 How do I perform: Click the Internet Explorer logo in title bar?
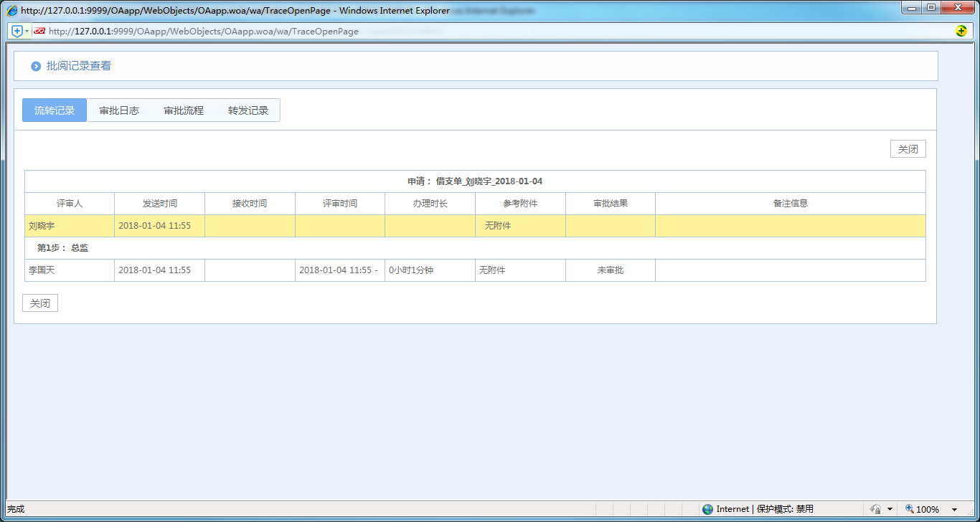pyautogui.click(x=12, y=11)
